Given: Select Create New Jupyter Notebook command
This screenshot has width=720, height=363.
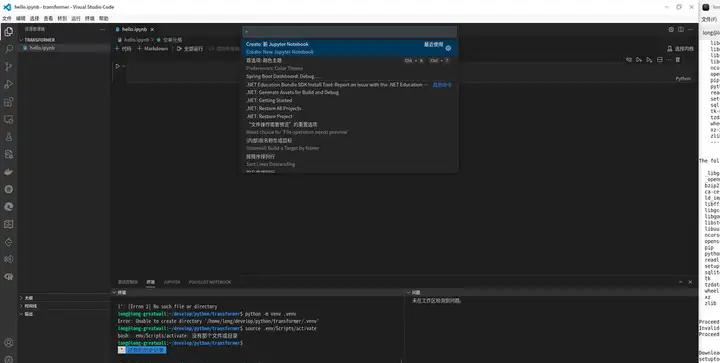Looking at the screenshot, I should tap(350, 48).
